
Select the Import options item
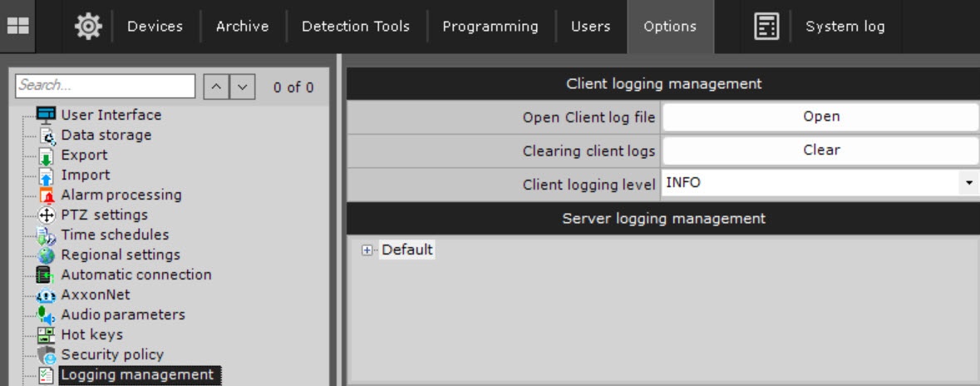(x=85, y=176)
